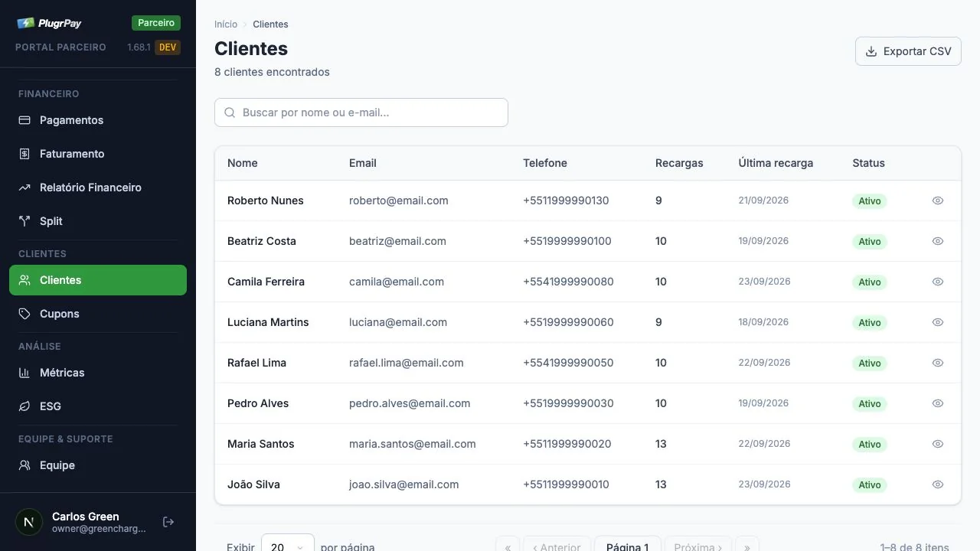Focus the Buscar por nome ou e-mail field
This screenshot has height=551, width=980.
click(x=361, y=112)
